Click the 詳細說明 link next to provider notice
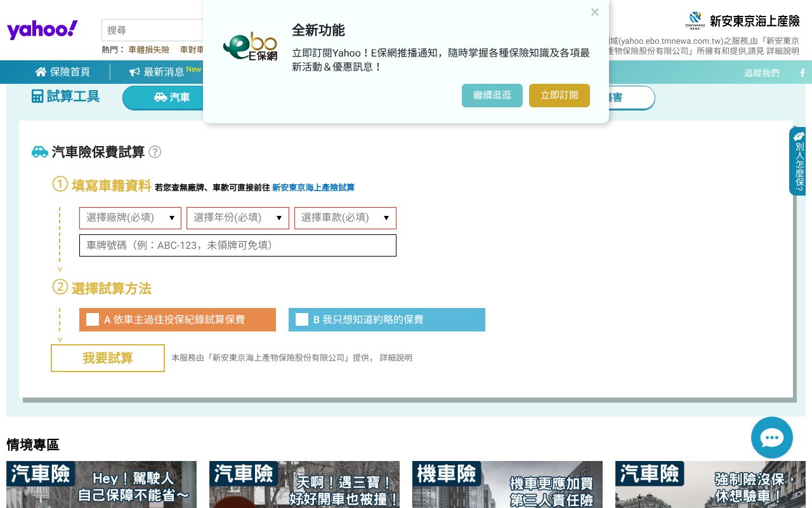Screen dimensions: 812x508 (397, 358)
